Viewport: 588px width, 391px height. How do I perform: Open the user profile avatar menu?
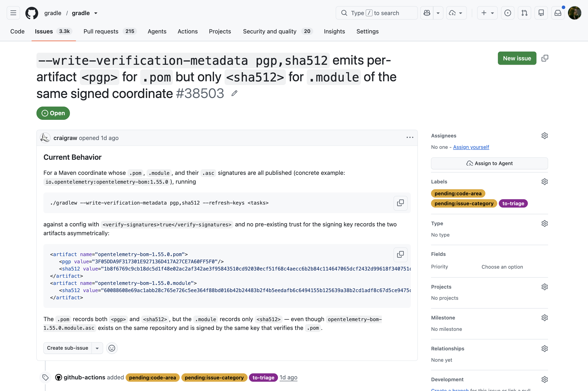(x=575, y=13)
